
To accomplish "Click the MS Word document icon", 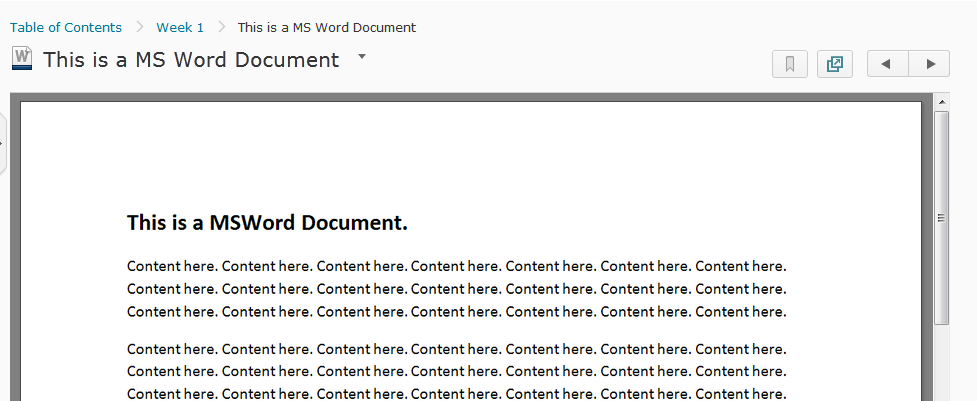I will pyautogui.click(x=21, y=59).
